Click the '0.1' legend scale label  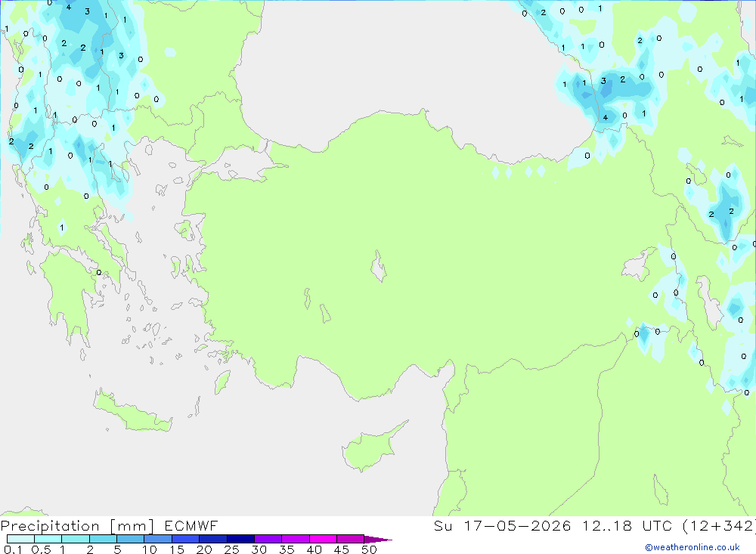point(13,549)
